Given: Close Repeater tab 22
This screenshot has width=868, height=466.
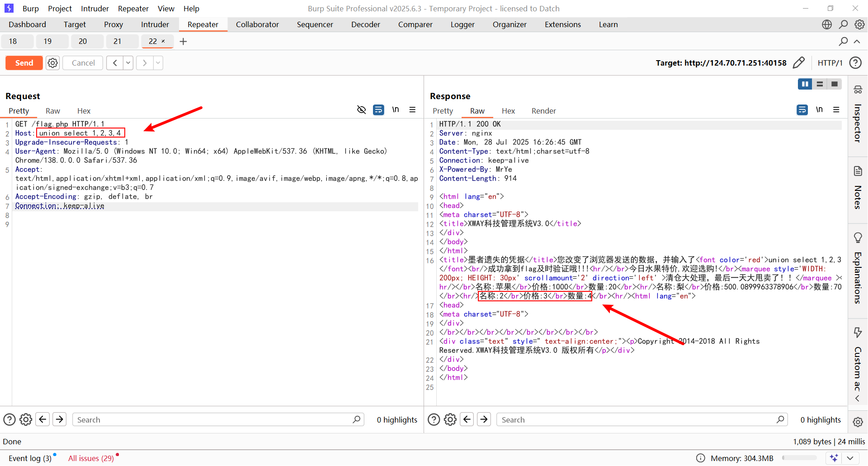Looking at the screenshot, I should tap(163, 41).
